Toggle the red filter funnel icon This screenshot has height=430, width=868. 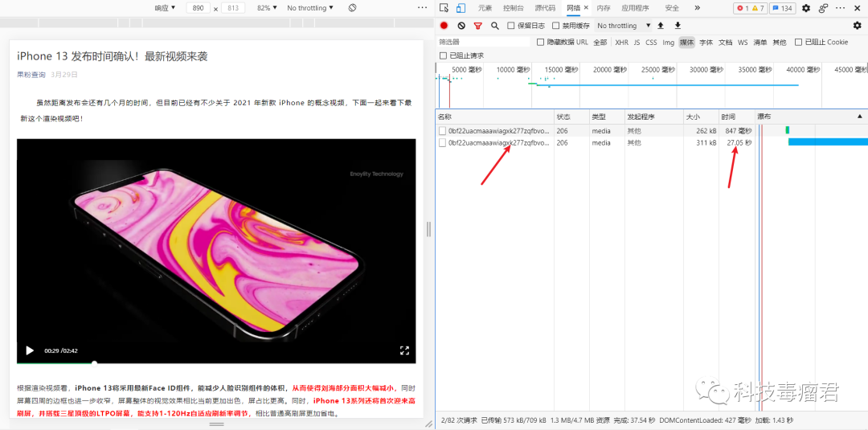tap(477, 26)
